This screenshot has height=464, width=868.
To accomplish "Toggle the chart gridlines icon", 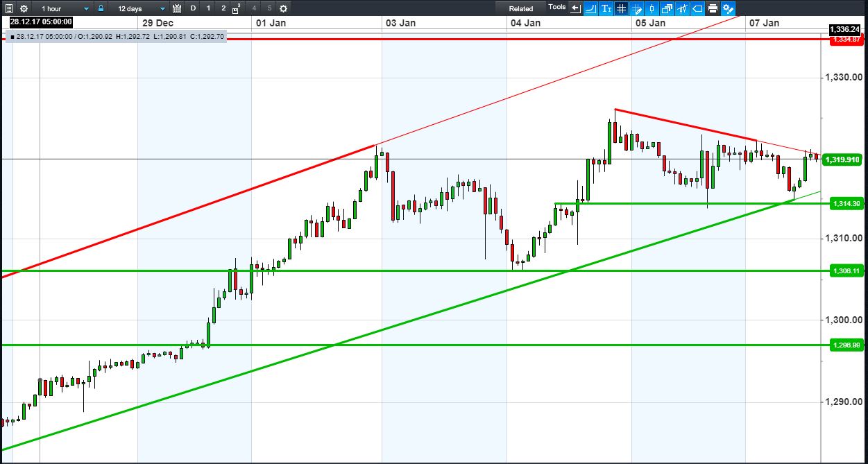I will tap(622, 8).
